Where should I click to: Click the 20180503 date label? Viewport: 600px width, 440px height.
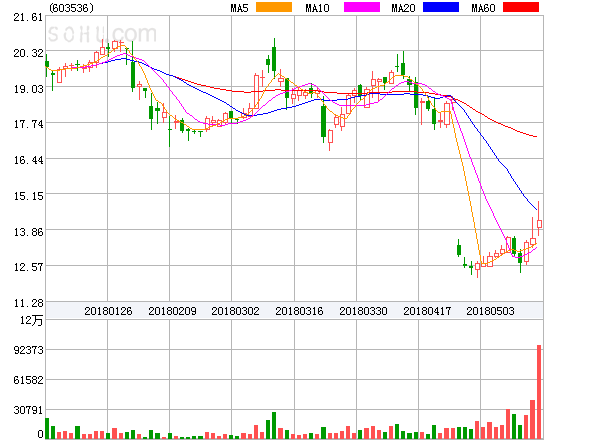490,311
